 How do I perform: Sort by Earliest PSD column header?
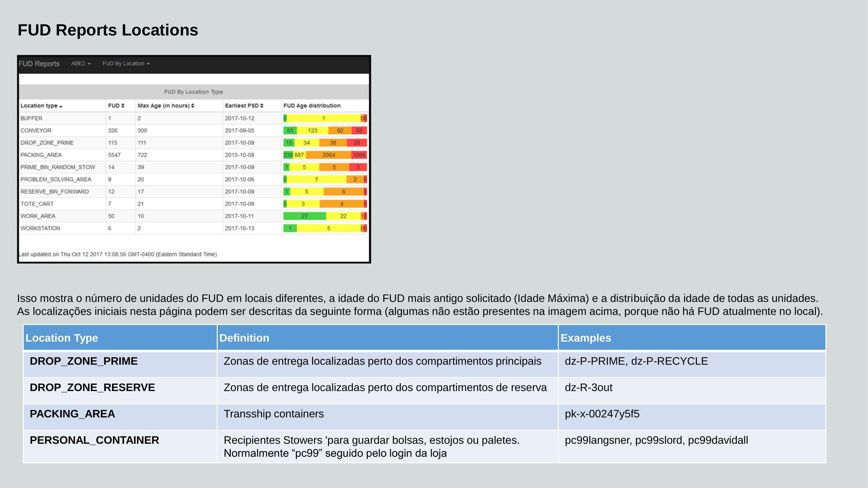tap(244, 106)
